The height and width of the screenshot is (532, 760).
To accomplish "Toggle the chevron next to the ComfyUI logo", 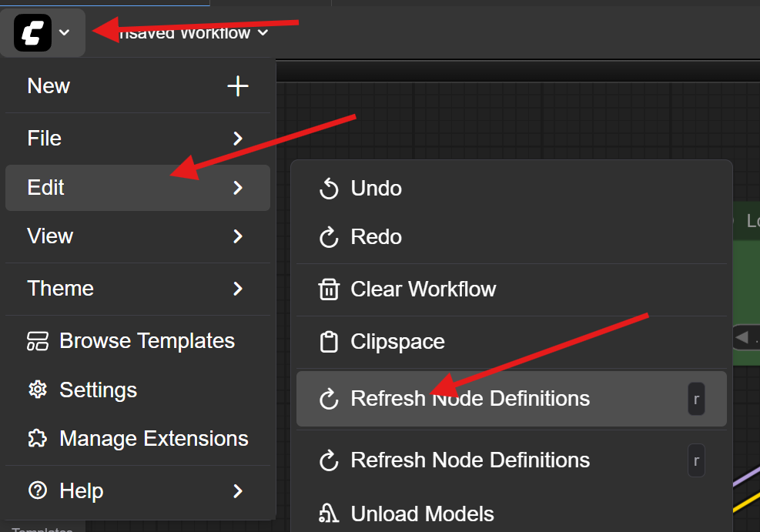I will coord(65,32).
